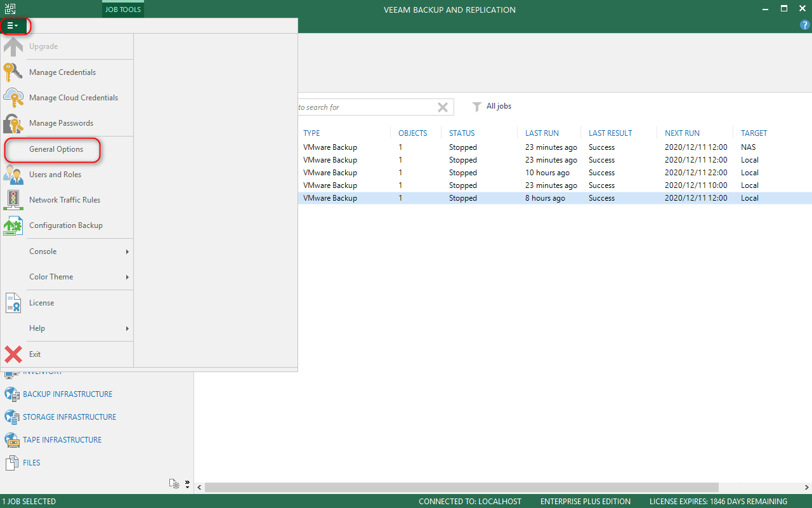Click the blue help question icon
812x508 pixels.
click(x=805, y=25)
